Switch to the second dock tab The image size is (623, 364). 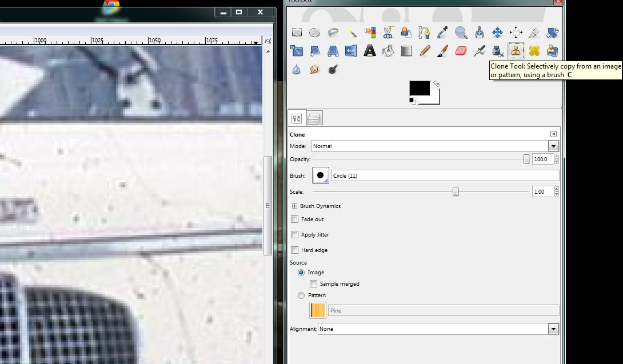pos(314,118)
